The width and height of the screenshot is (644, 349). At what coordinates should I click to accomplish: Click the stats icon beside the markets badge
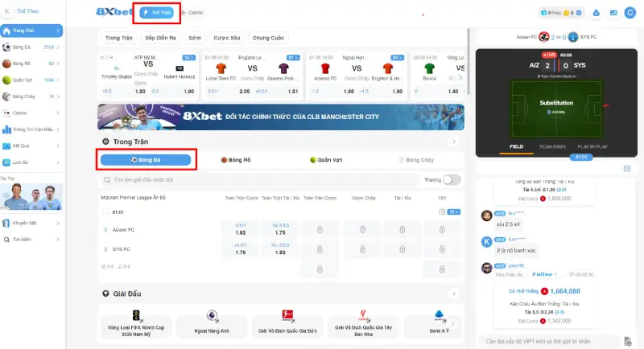click(442, 212)
